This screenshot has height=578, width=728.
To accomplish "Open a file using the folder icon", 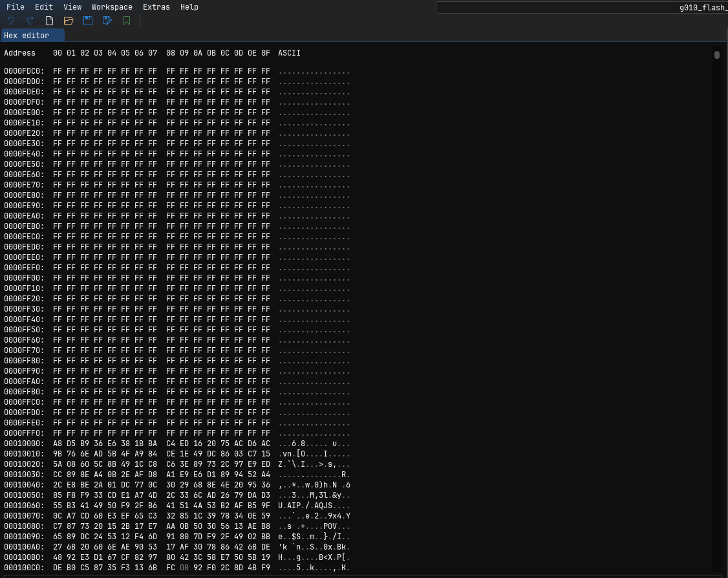I will [69, 21].
